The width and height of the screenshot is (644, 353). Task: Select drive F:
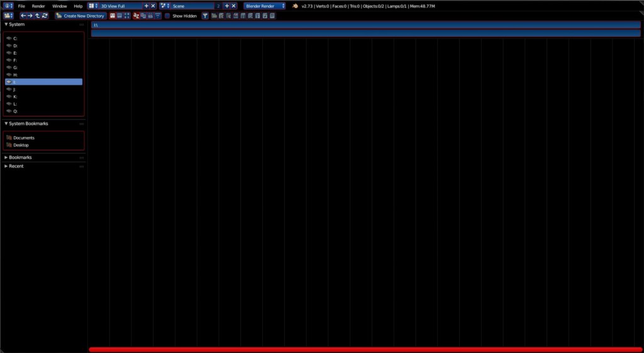coord(43,60)
